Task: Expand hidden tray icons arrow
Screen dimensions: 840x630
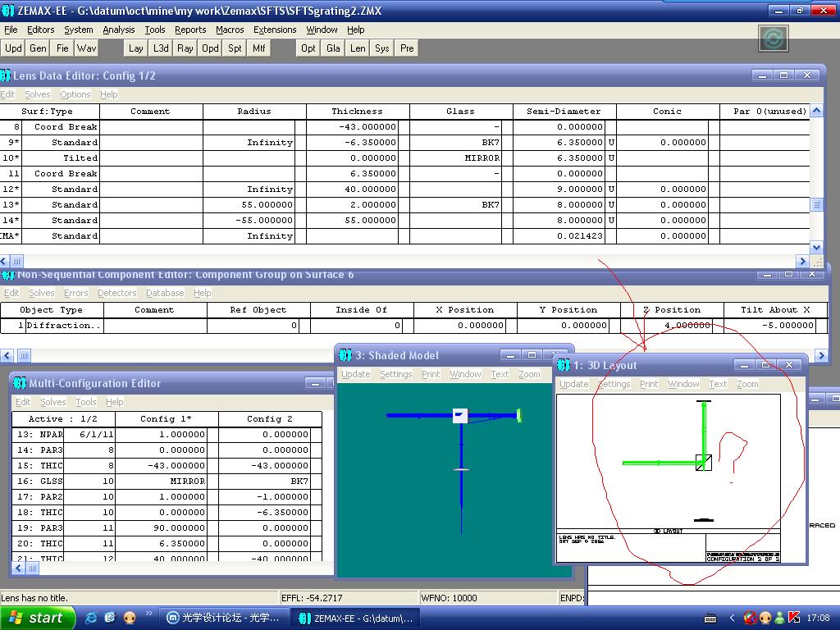Action: coord(731,618)
